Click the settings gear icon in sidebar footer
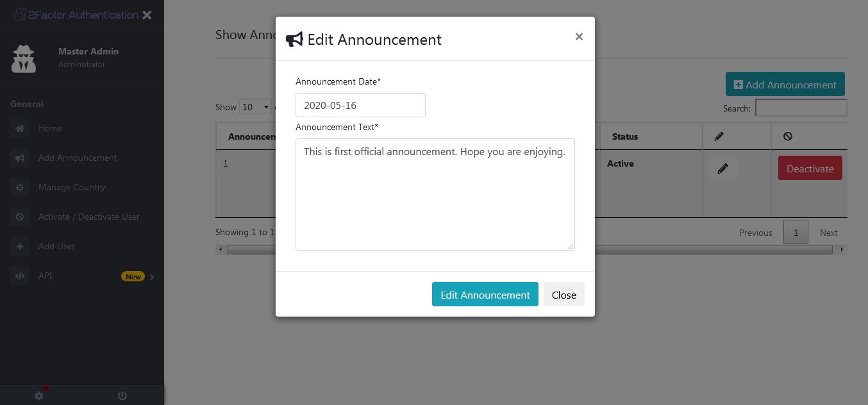Image resolution: width=868 pixels, height=405 pixels. (39, 396)
